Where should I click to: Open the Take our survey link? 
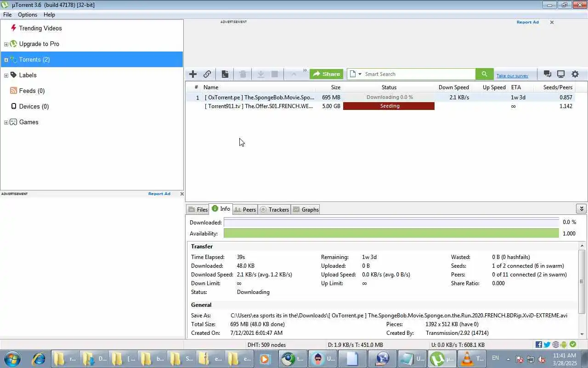pyautogui.click(x=512, y=76)
